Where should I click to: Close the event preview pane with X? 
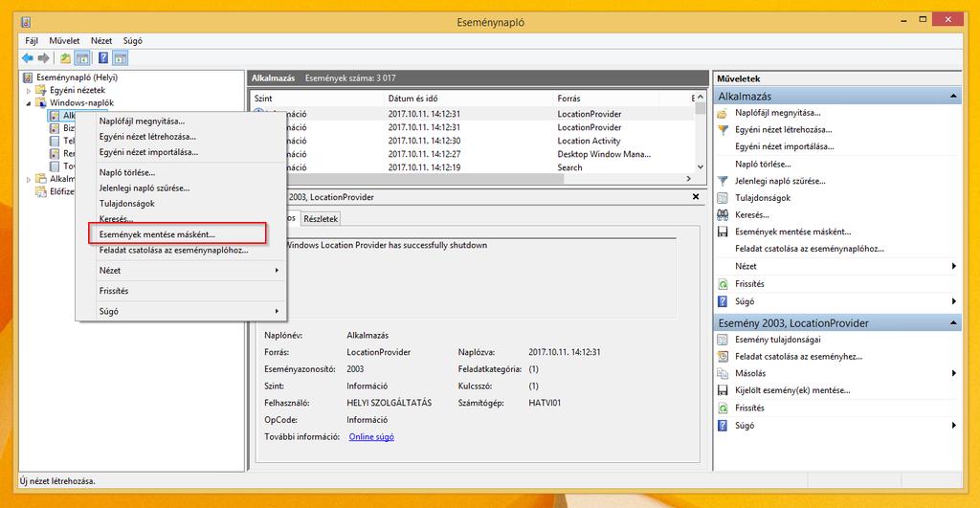[x=696, y=197]
